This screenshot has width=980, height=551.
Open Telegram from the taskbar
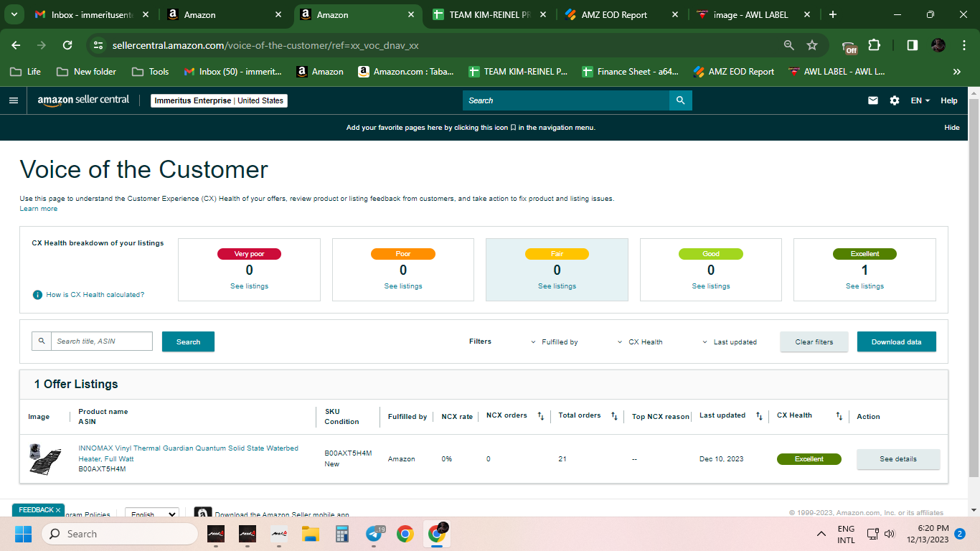[374, 534]
